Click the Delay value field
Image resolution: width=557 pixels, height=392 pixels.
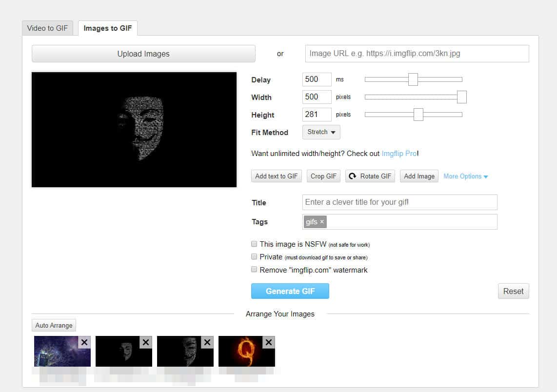click(x=317, y=79)
